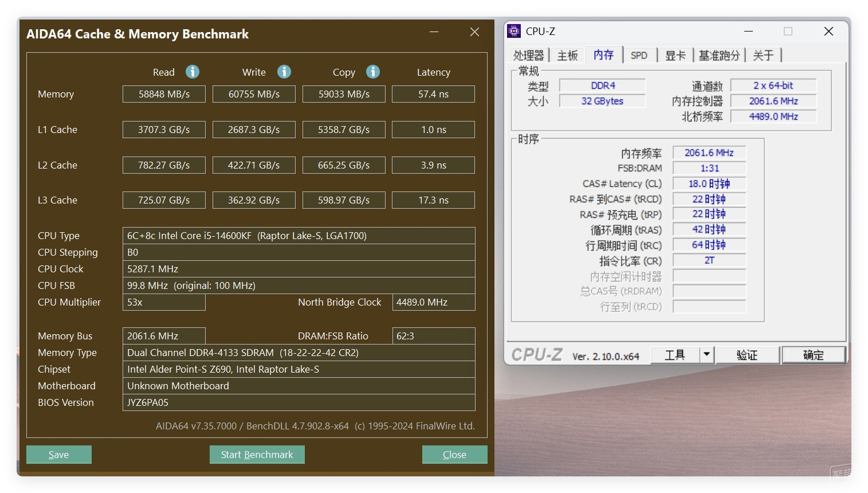Switch to the 主板 tab in CPU-Z
Image resolution: width=868 pixels, height=493 pixels.
click(567, 55)
